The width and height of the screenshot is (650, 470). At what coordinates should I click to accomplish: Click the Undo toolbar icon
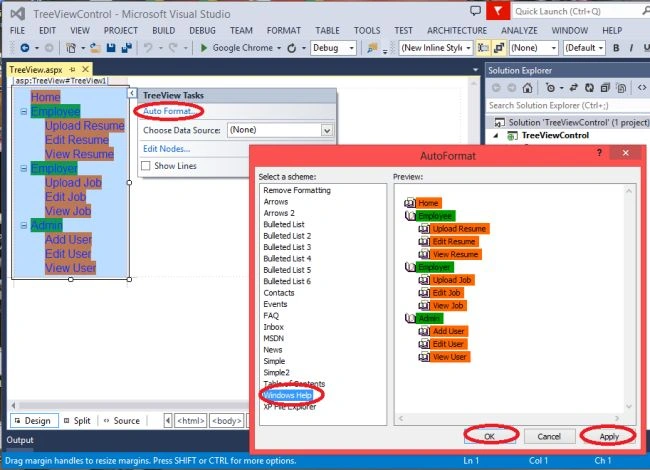(148, 48)
